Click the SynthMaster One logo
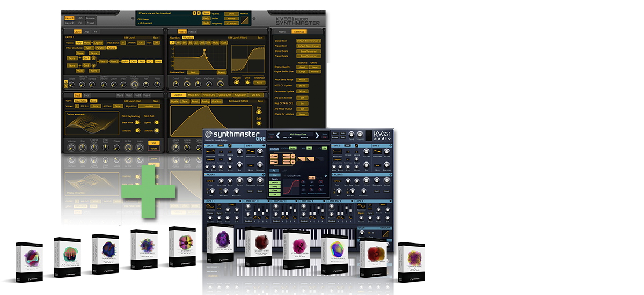644x295 pixels. point(235,135)
